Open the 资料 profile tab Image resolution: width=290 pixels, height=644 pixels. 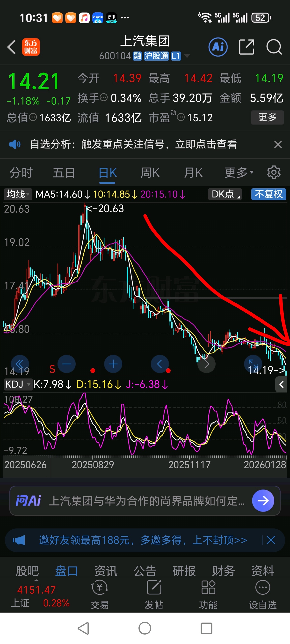[263, 571]
